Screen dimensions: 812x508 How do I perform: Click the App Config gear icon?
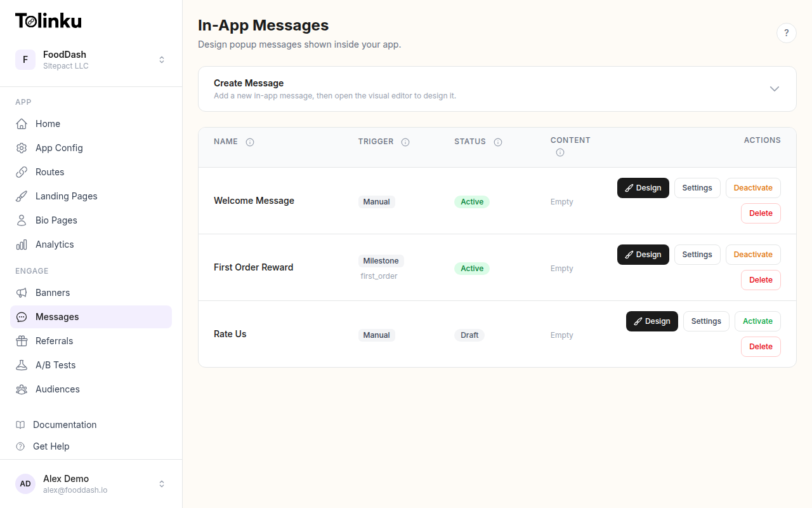(22, 147)
